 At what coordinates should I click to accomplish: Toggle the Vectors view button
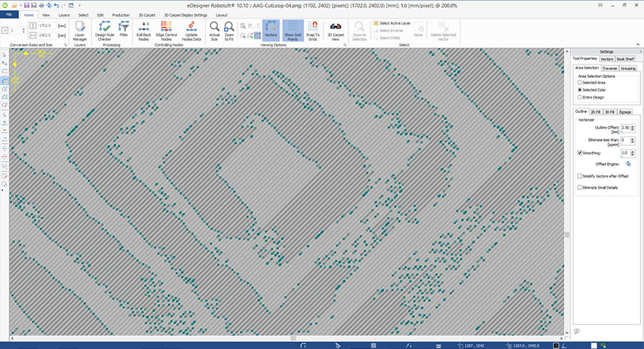(270, 30)
